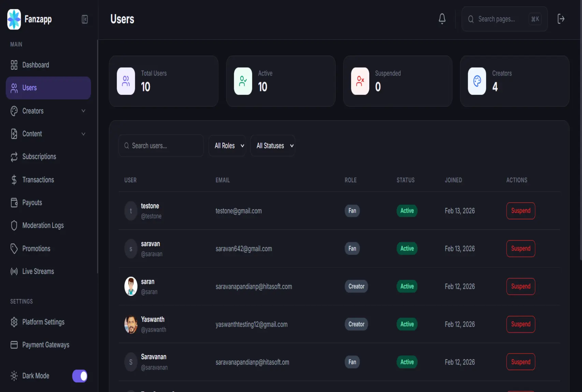Click the magnifier in Search users field
The height and width of the screenshot is (392, 582).
pyautogui.click(x=127, y=146)
